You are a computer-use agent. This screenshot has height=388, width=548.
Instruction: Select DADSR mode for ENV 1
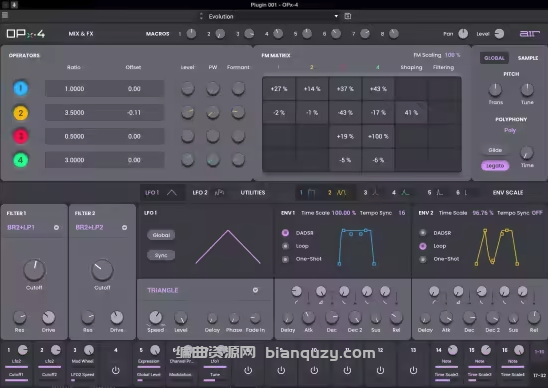pos(285,233)
